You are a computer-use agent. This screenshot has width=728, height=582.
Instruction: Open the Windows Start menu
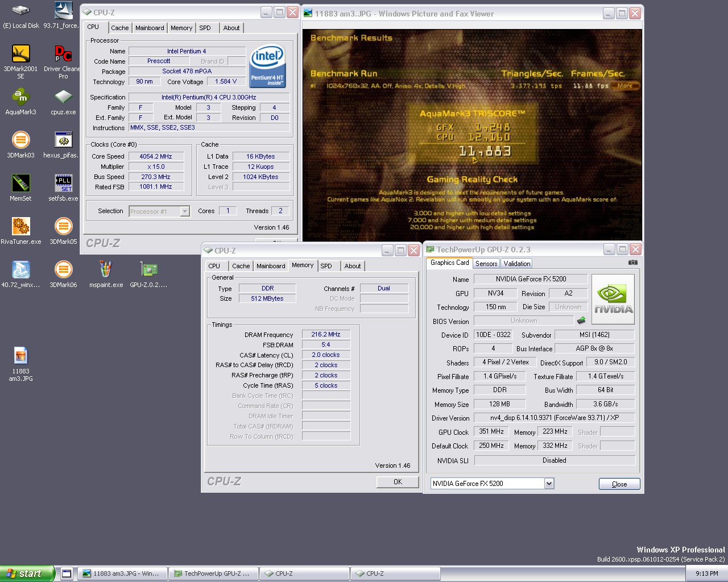[27, 573]
